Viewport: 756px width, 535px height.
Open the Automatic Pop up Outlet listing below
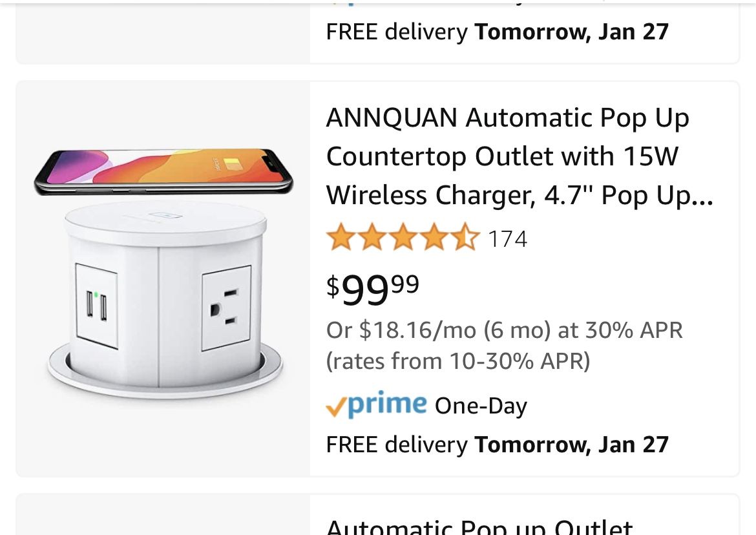click(479, 527)
